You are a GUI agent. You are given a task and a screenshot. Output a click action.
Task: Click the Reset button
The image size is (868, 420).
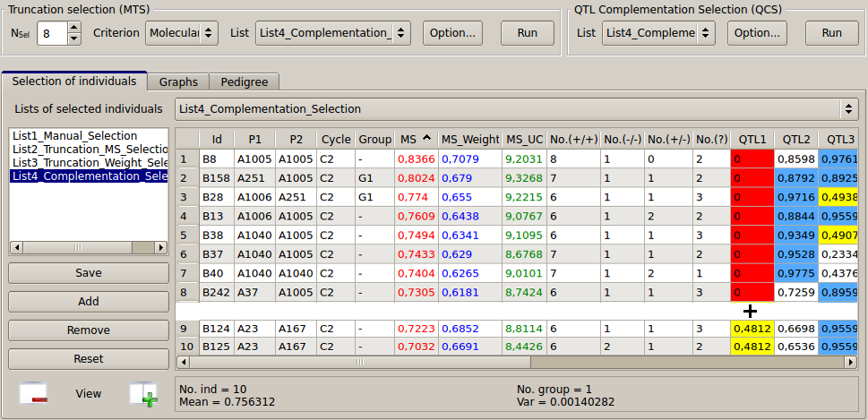(x=89, y=359)
